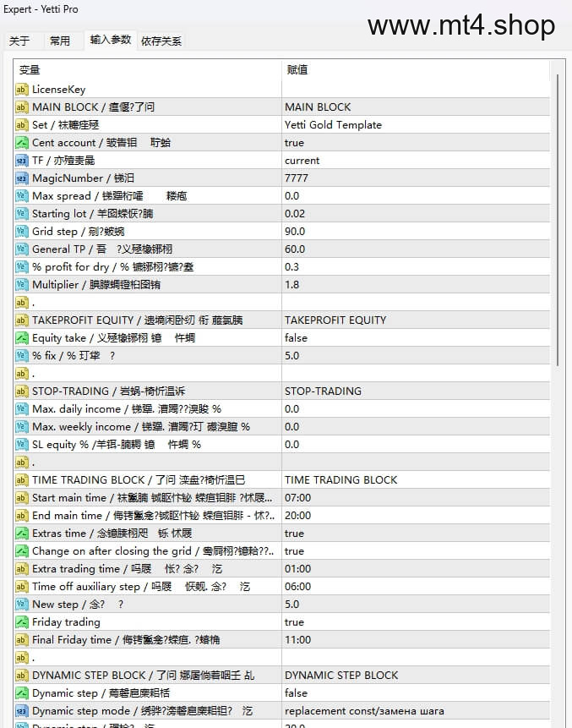Click the icon beside % profit for dry

pyautogui.click(x=22, y=266)
